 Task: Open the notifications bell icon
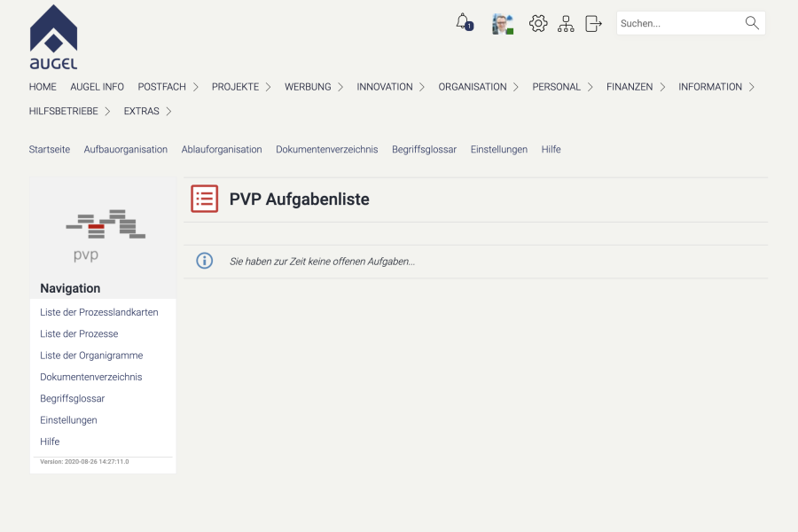tap(463, 22)
